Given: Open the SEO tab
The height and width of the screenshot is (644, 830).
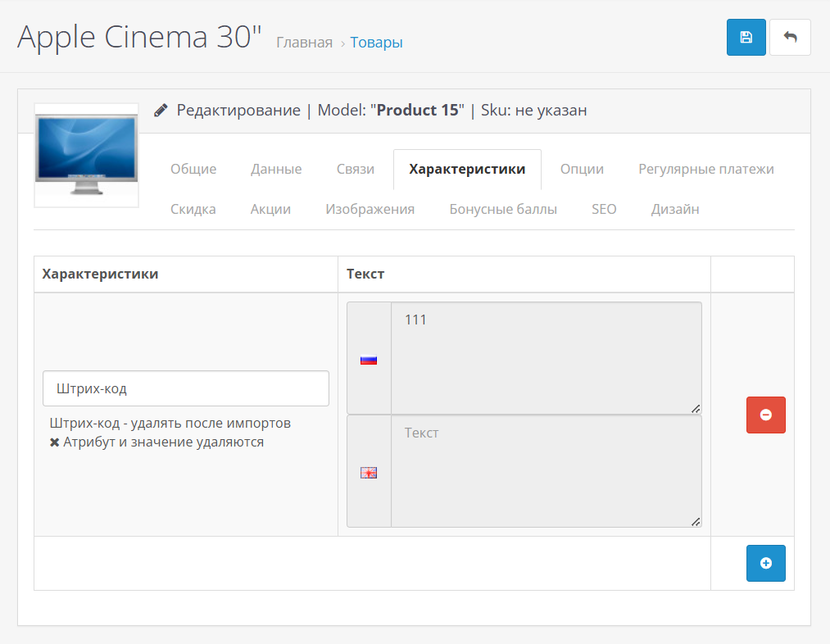Looking at the screenshot, I should pyautogui.click(x=604, y=209).
